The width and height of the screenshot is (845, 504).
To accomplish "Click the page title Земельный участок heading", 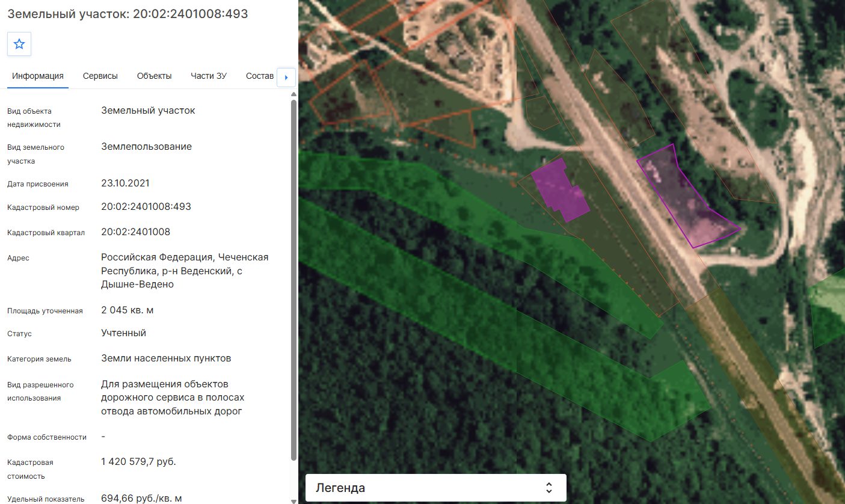I will tap(128, 13).
